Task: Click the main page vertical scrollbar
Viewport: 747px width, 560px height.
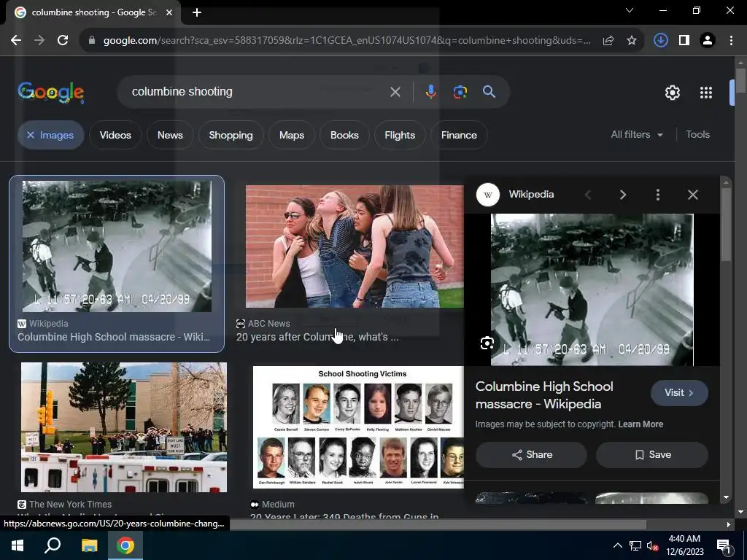Action: pyautogui.click(x=740, y=80)
